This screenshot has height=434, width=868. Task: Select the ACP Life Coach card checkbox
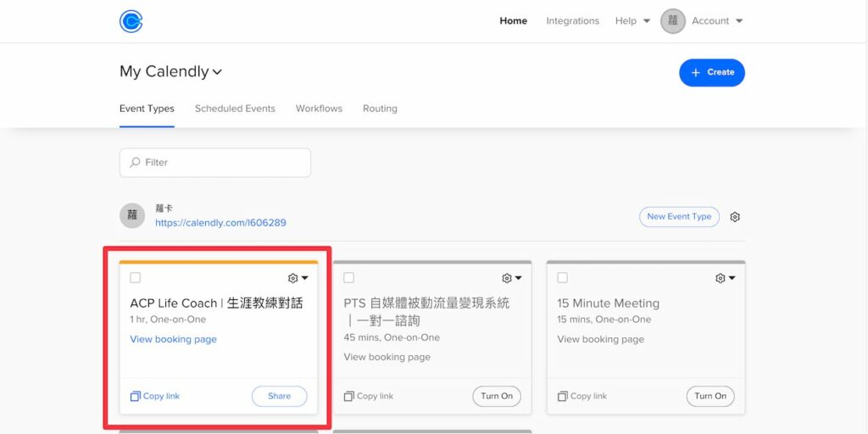pos(135,277)
